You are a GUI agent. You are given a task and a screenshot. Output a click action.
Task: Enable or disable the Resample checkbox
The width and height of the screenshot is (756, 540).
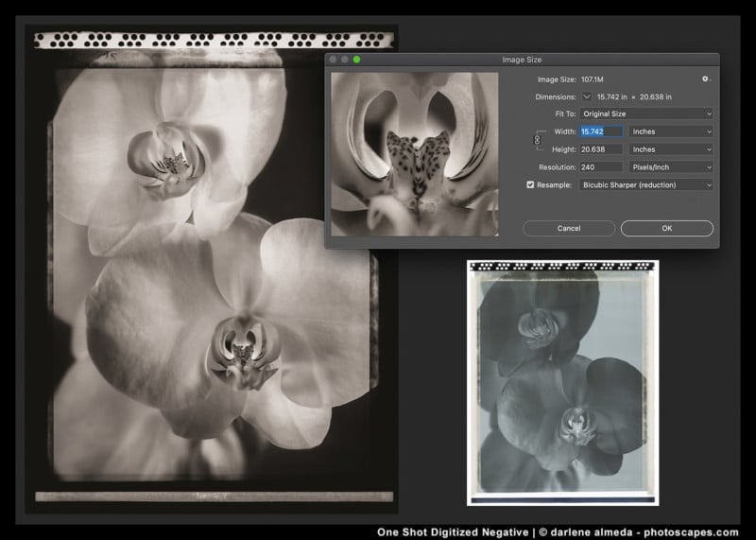point(530,184)
